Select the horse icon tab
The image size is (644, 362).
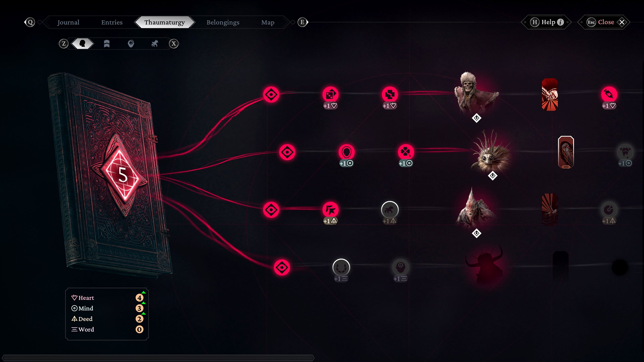[154, 43]
